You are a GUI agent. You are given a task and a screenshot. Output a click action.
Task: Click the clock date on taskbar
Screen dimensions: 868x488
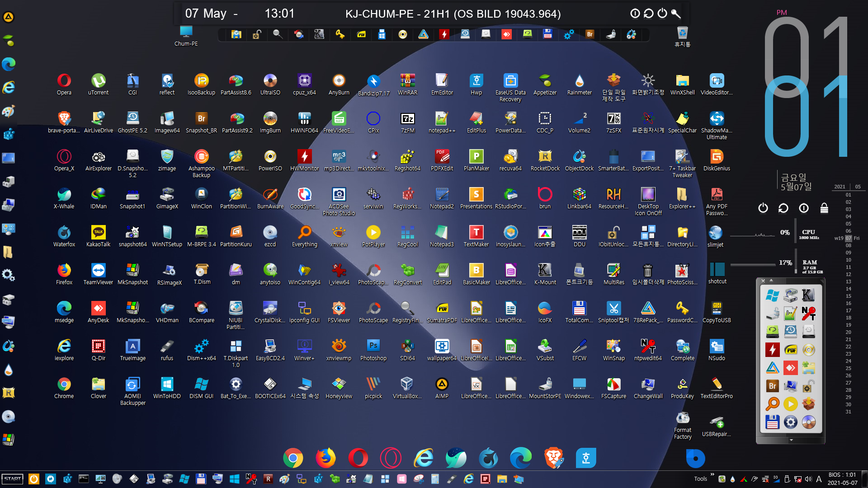click(x=842, y=479)
